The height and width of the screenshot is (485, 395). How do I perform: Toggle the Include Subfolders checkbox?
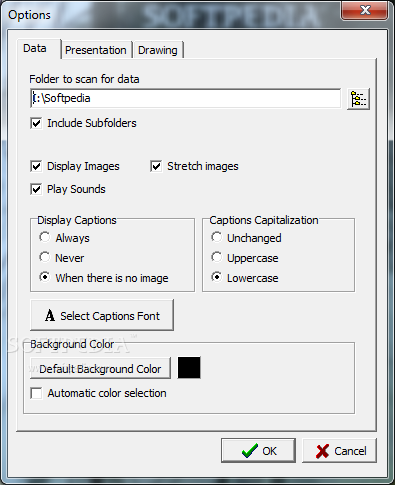(36, 123)
